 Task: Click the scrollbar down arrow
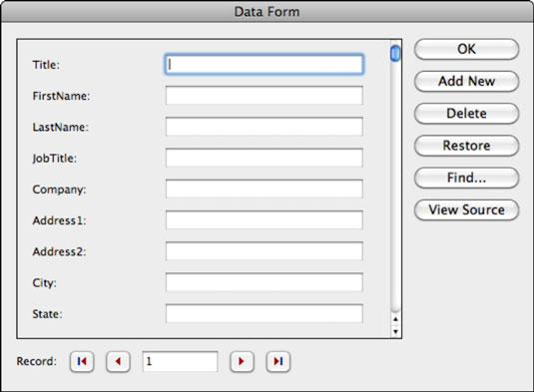[x=395, y=331]
